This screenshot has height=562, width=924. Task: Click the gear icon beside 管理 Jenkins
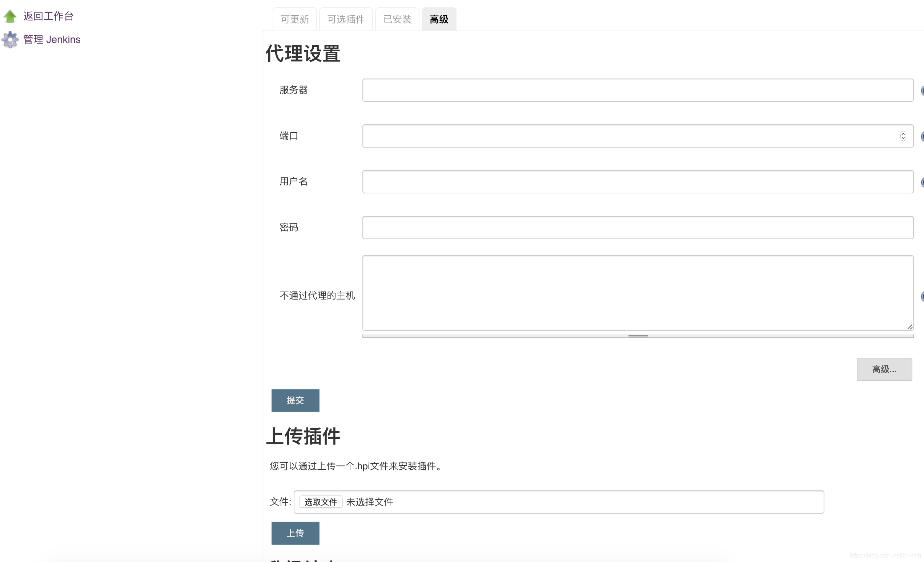coord(10,39)
